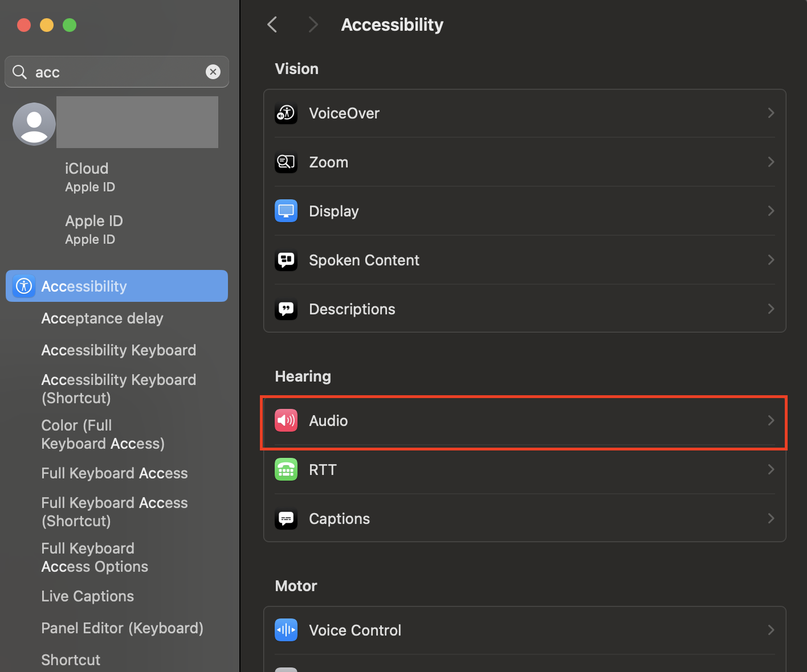Select Accessibility Keyboard (Shortcut) result

click(119, 389)
